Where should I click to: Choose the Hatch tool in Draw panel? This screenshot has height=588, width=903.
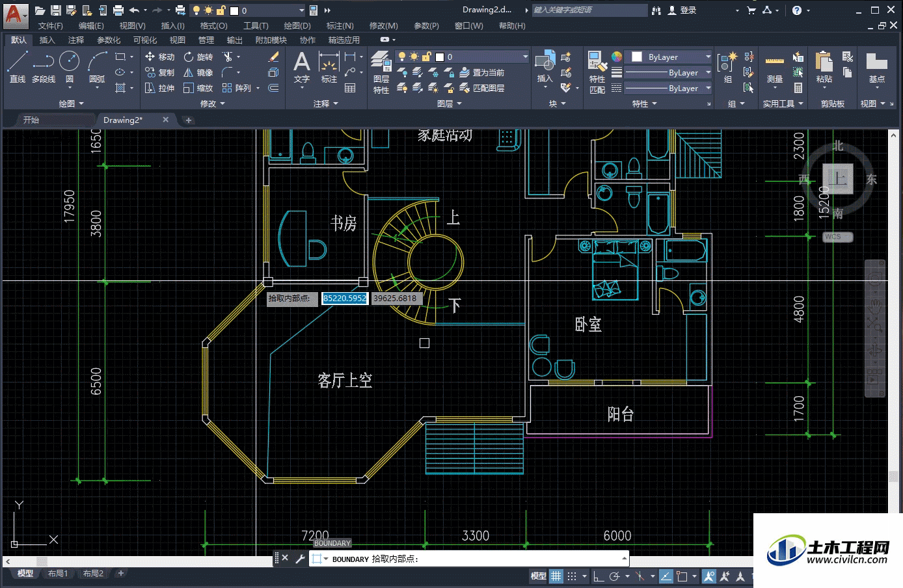pyautogui.click(x=120, y=88)
